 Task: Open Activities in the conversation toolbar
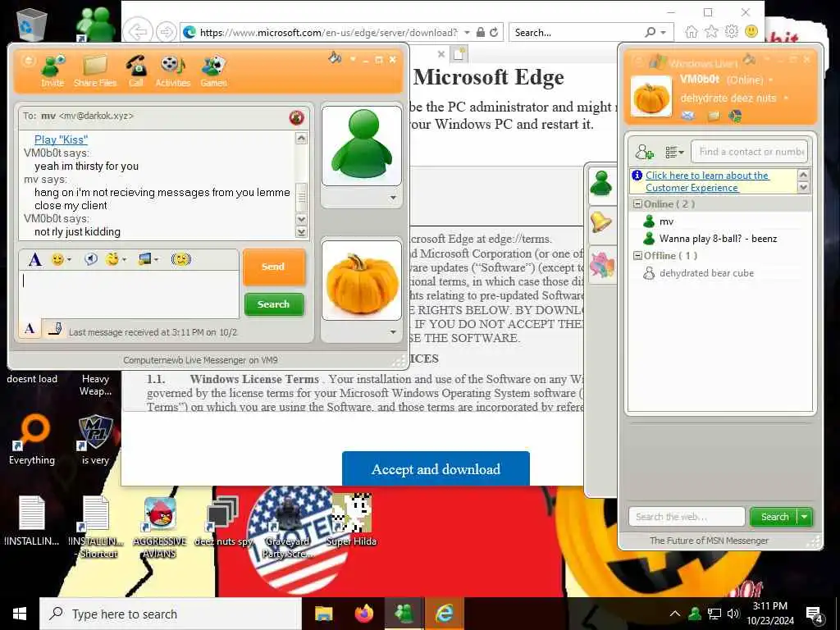[x=172, y=71]
